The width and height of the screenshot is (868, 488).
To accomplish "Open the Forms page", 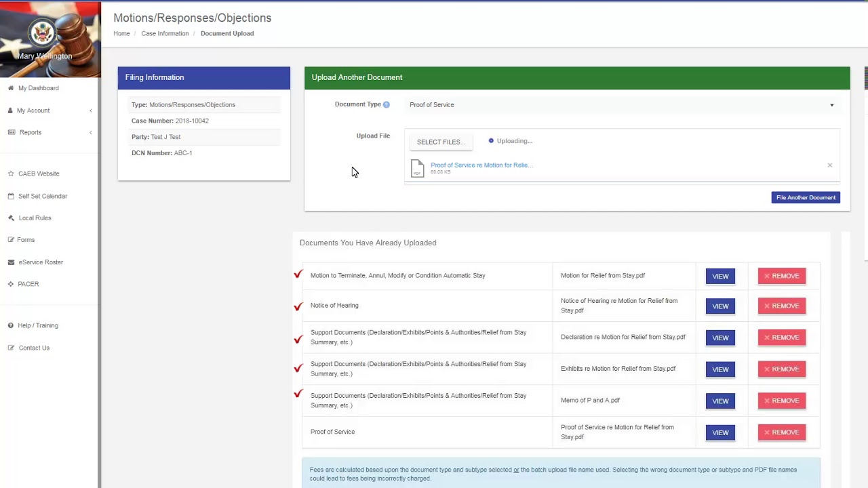I will click(26, 240).
